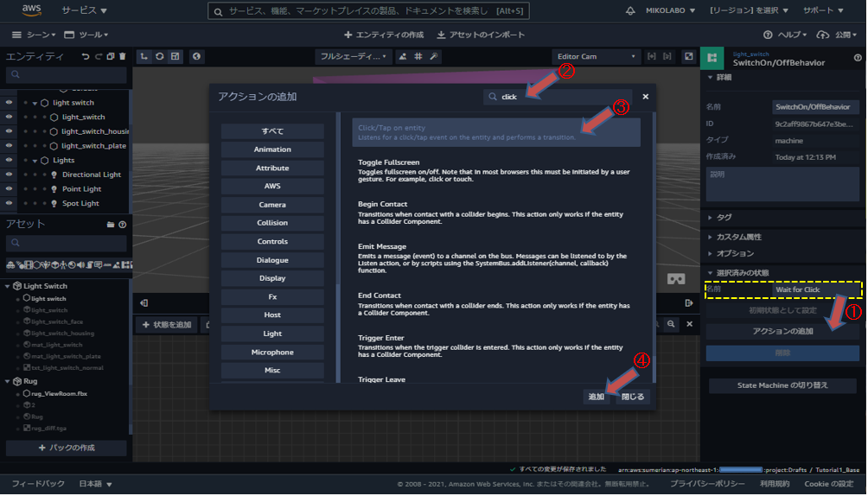868x496 pixels.
Task: Delete entity with the trash icon
Action: [x=123, y=56]
